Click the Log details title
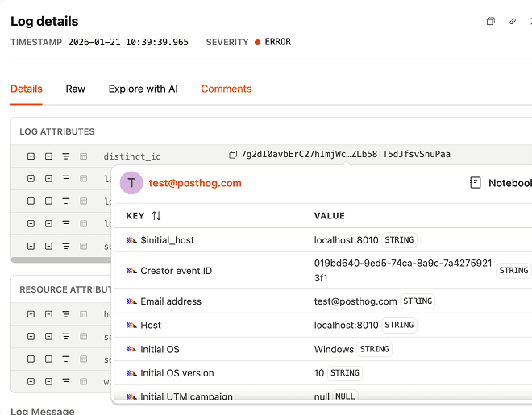The height and width of the screenshot is (415, 532). point(44,22)
